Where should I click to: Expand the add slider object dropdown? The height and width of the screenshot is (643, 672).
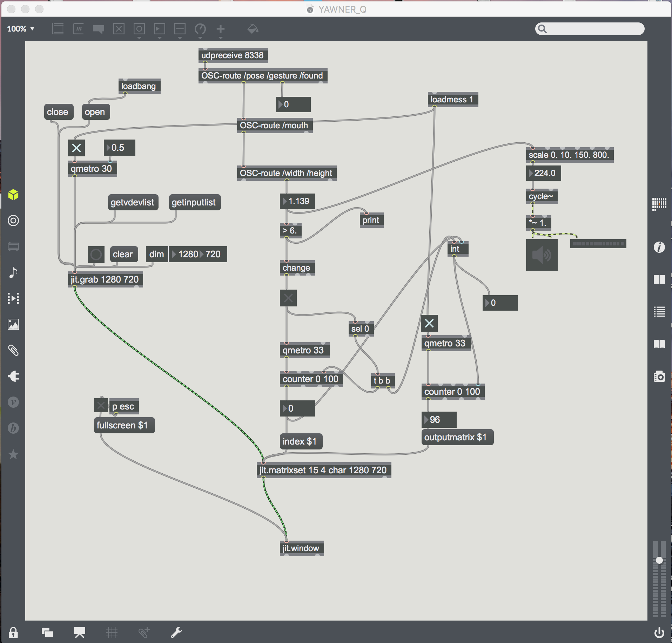(x=180, y=37)
